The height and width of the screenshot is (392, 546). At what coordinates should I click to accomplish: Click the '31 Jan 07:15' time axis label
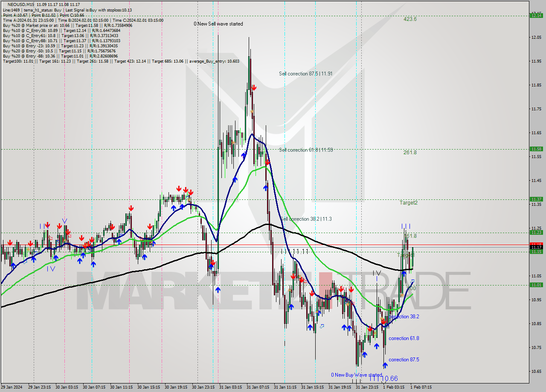tap(258, 387)
